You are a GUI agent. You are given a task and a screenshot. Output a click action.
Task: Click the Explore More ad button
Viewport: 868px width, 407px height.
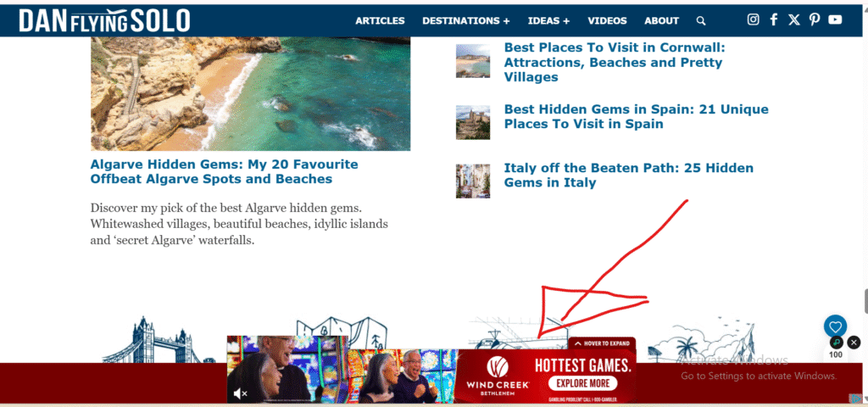(x=582, y=383)
